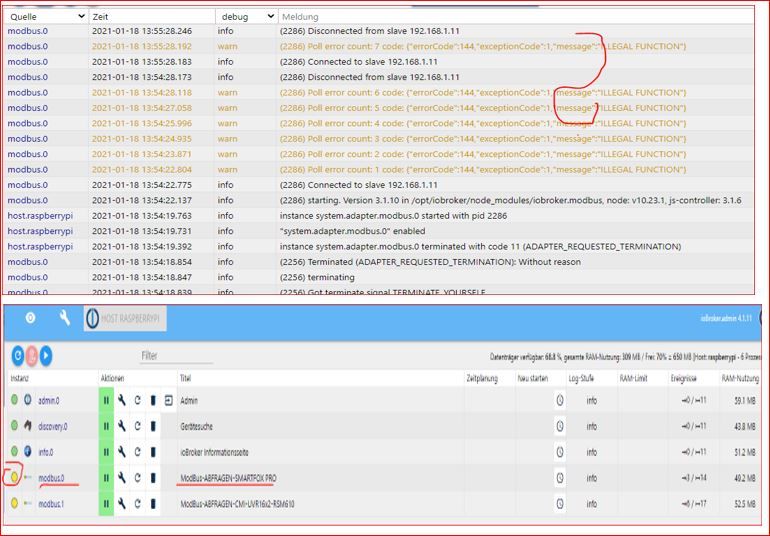The image size is (770, 536).
Task: Open the info.0 instance link
Action: click(46, 452)
